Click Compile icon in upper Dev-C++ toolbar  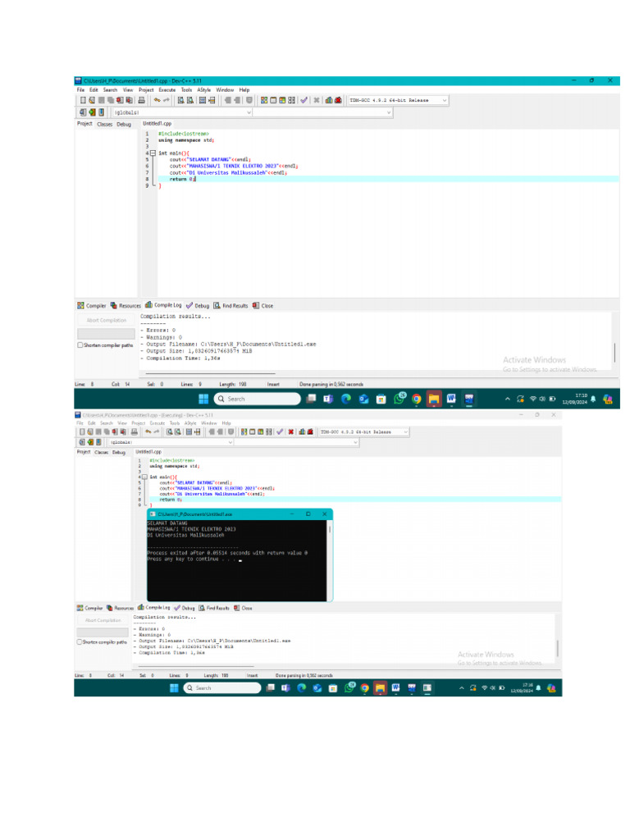264,100
